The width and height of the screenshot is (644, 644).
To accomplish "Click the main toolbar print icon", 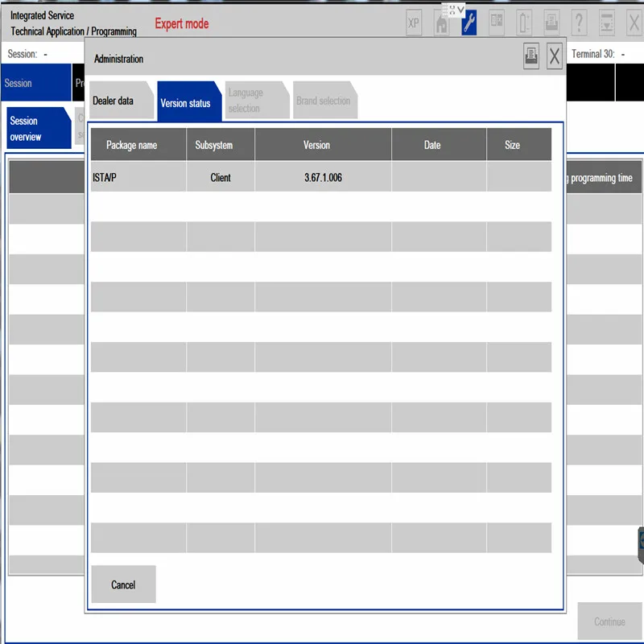I will point(551,23).
